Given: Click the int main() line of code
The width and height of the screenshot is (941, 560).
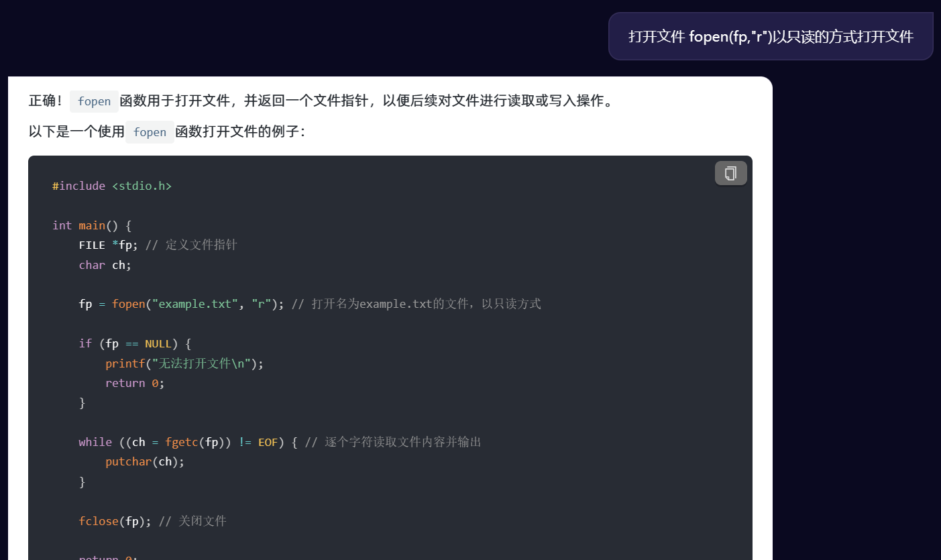Looking at the screenshot, I should coord(92,225).
